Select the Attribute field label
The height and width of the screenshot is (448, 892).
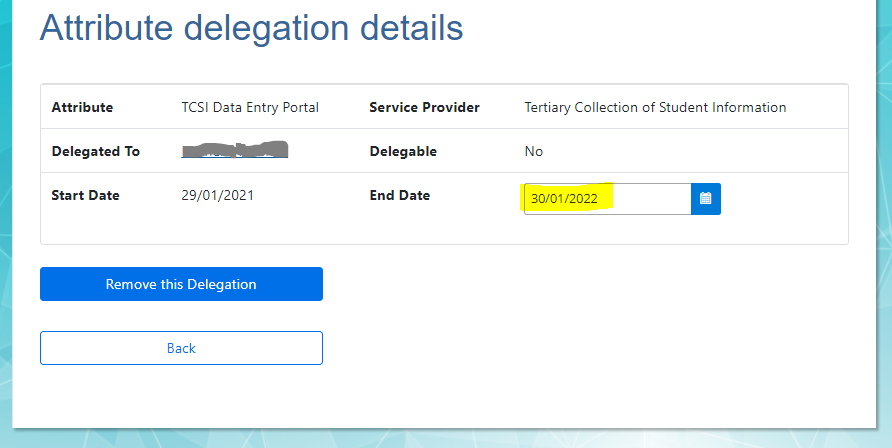pyautogui.click(x=82, y=107)
